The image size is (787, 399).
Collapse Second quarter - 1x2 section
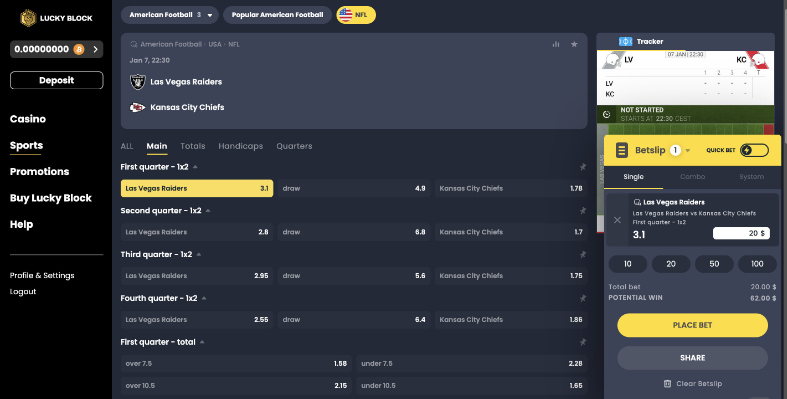click(x=208, y=211)
